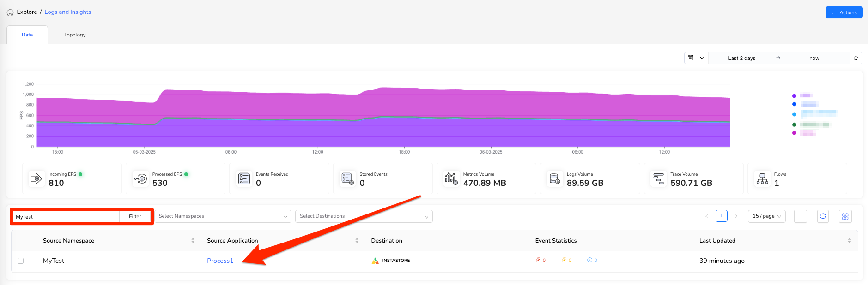
Task: Select the MyTest row checkbox
Action: click(20, 261)
